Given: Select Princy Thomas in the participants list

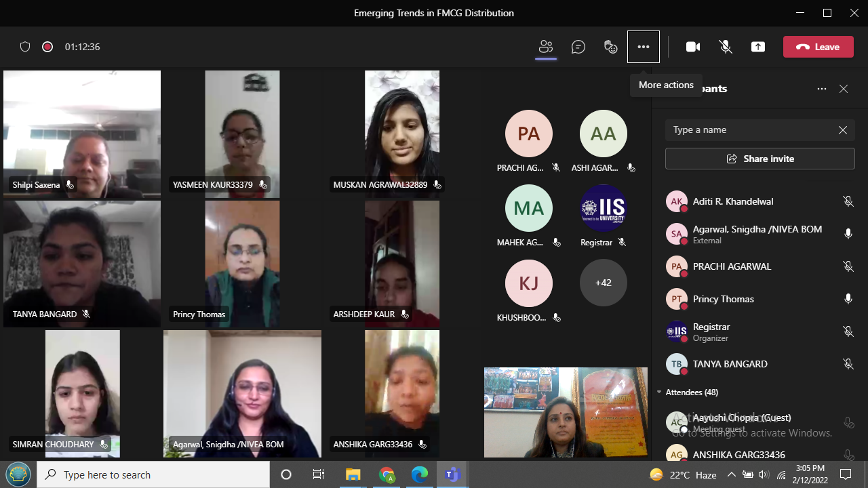Looking at the screenshot, I should click(723, 299).
